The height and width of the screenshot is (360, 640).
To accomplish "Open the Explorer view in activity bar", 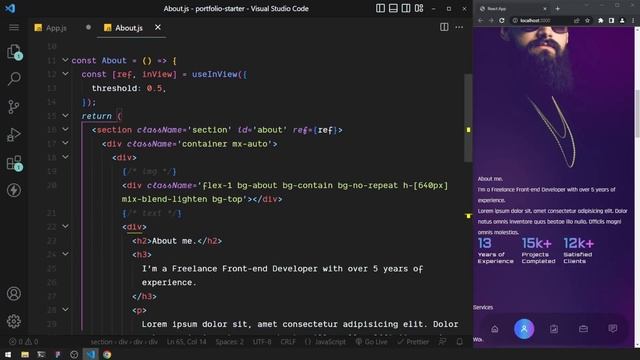I will click(x=14, y=53).
